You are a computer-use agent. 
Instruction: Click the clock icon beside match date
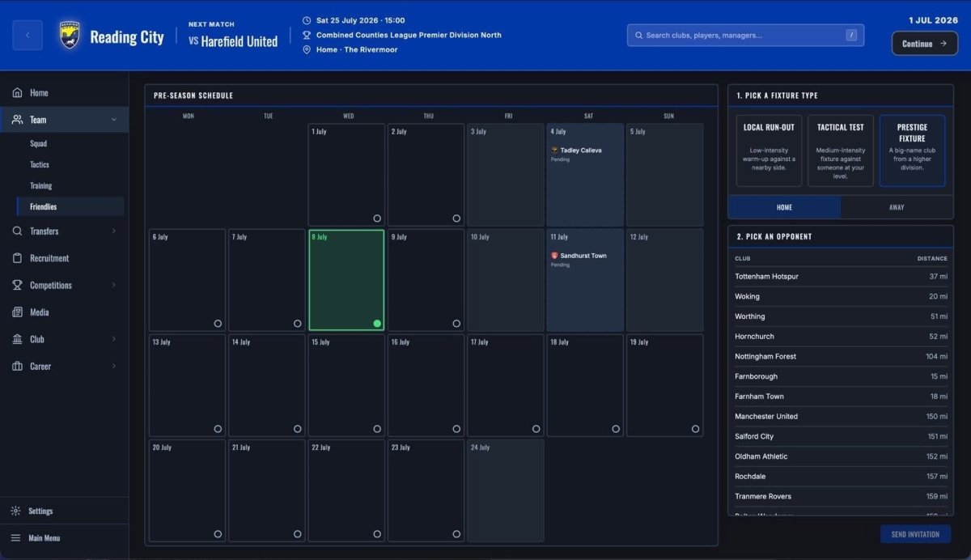pyautogui.click(x=307, y=20)
